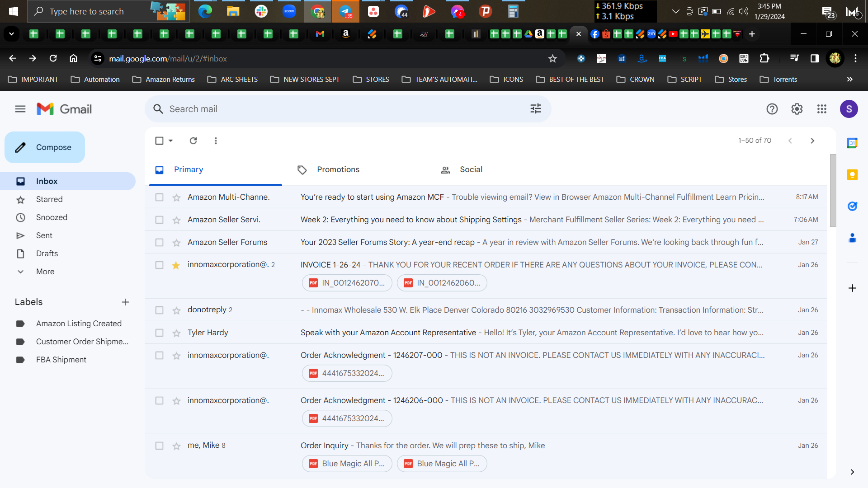Open the Automation bookmarks folder
This screenshot has height=488, width=868.
95,79
